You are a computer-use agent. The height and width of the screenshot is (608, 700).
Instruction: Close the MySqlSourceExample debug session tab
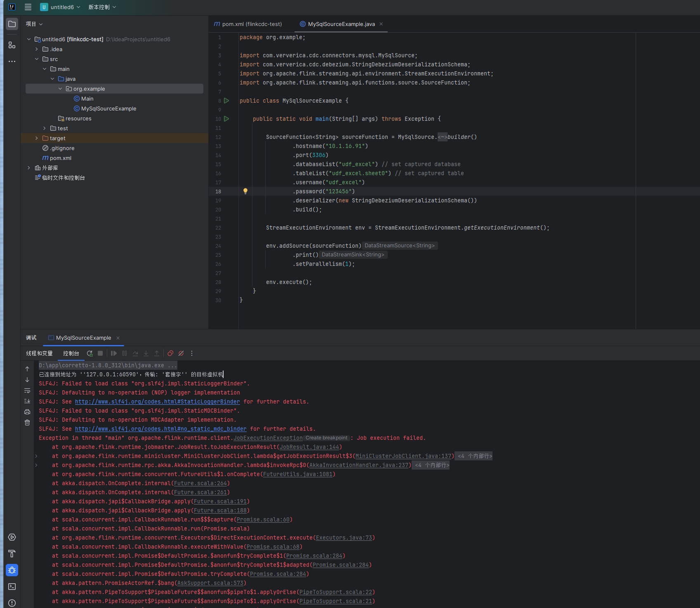[x=118, y=338]
